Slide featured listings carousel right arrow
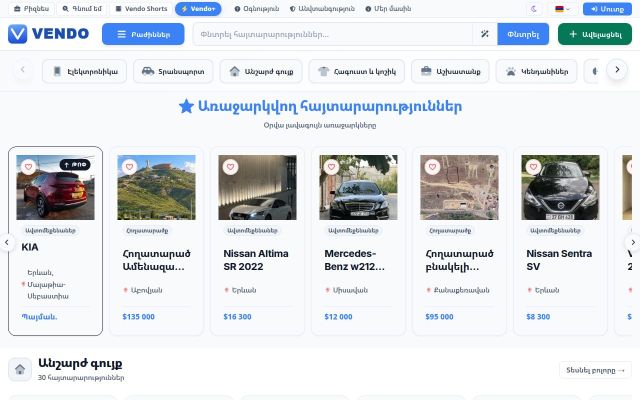640x400 pixels. [x=633, y=242]
